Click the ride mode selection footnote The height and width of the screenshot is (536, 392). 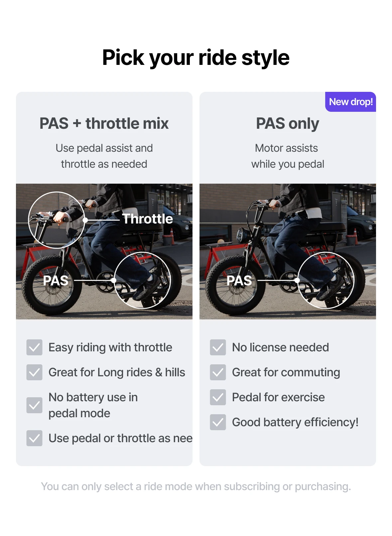click(196, 486)
